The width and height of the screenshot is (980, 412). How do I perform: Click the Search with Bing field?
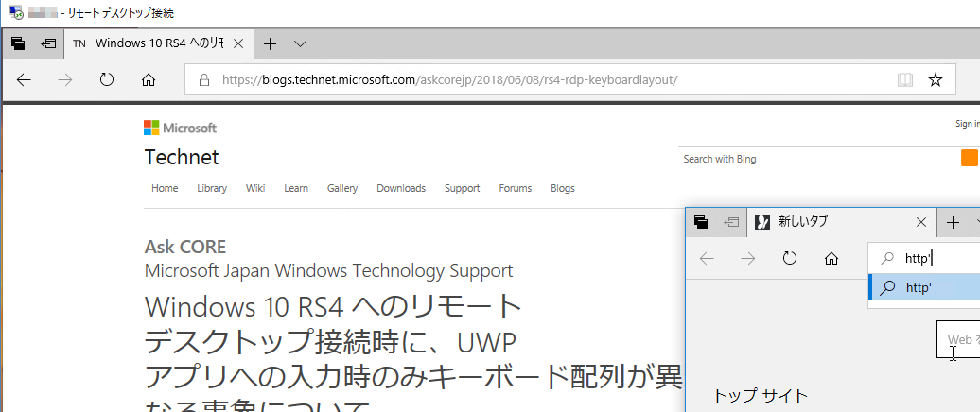pyautogui.click(x=819, y=159)
